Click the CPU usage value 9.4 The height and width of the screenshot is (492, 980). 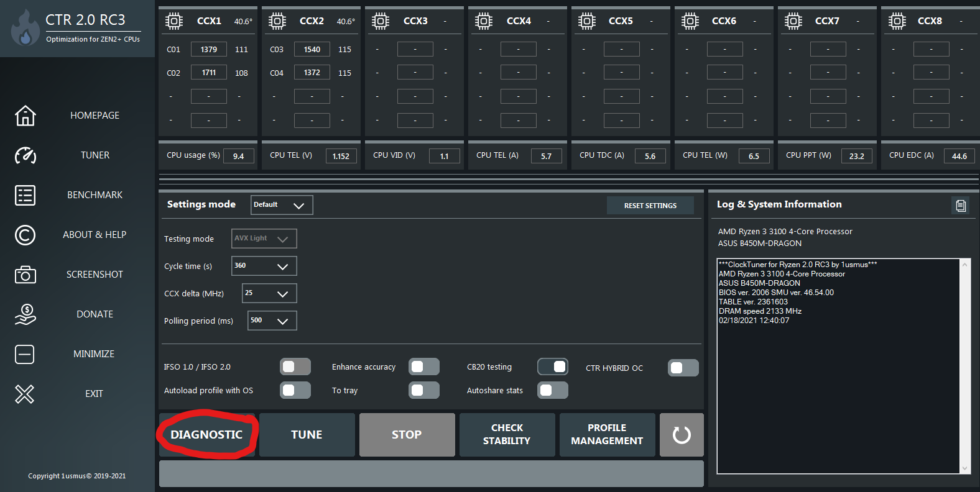click(239, 156)
